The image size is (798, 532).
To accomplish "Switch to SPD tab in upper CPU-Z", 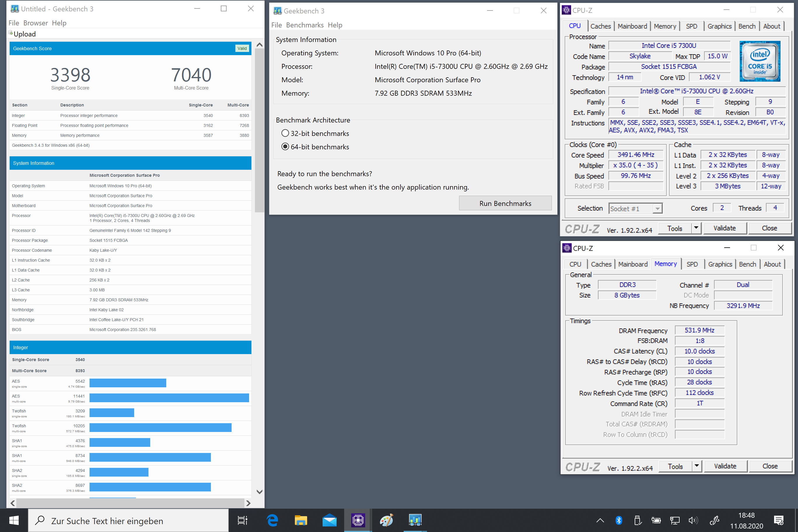I will (692, 26).
